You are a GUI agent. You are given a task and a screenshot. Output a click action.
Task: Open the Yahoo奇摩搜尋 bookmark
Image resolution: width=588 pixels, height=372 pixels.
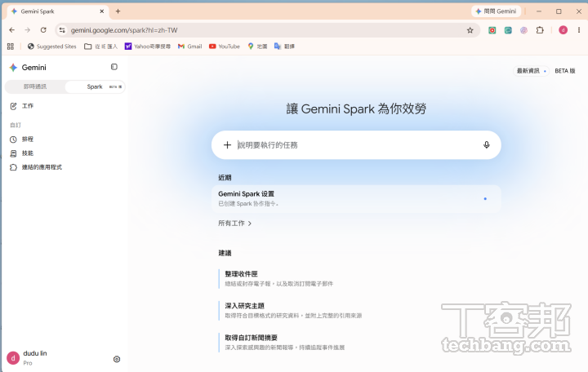148,46
